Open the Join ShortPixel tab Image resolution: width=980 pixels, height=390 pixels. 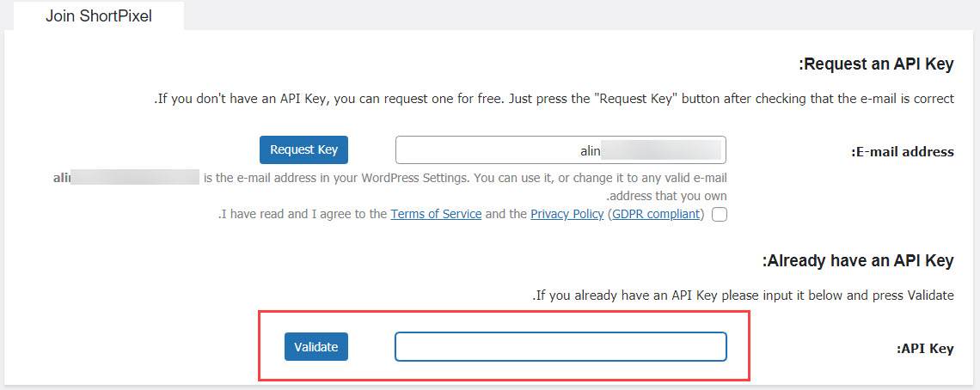click(99, 16)
